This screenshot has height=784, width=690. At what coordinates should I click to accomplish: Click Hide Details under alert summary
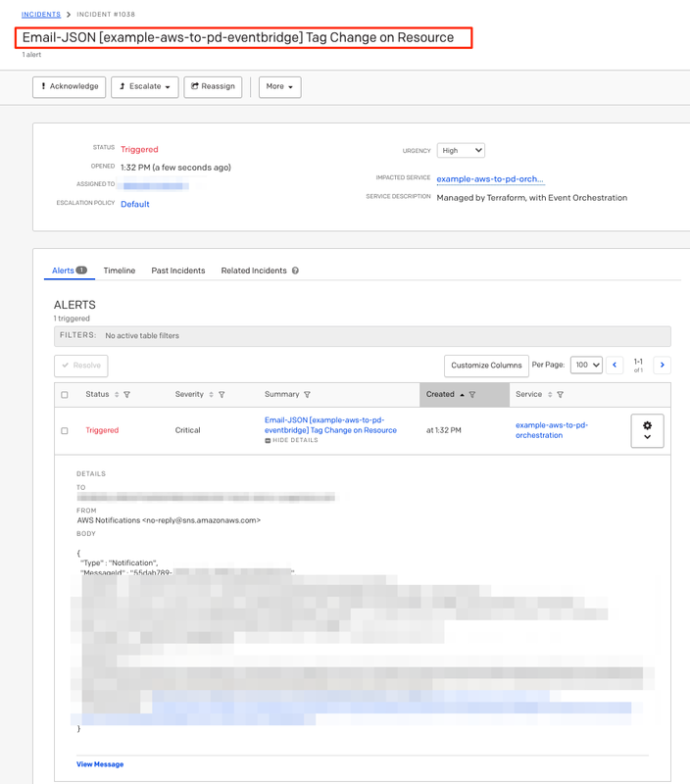[291, 440]
